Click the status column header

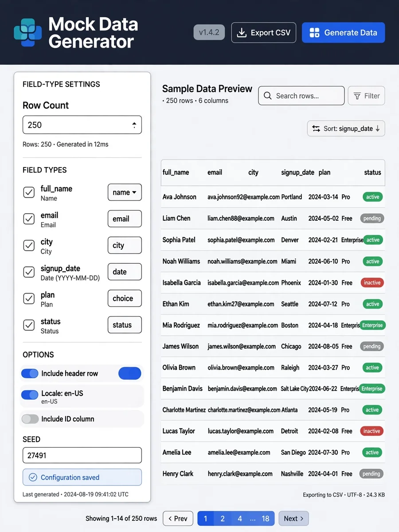[x=372, y=172]
